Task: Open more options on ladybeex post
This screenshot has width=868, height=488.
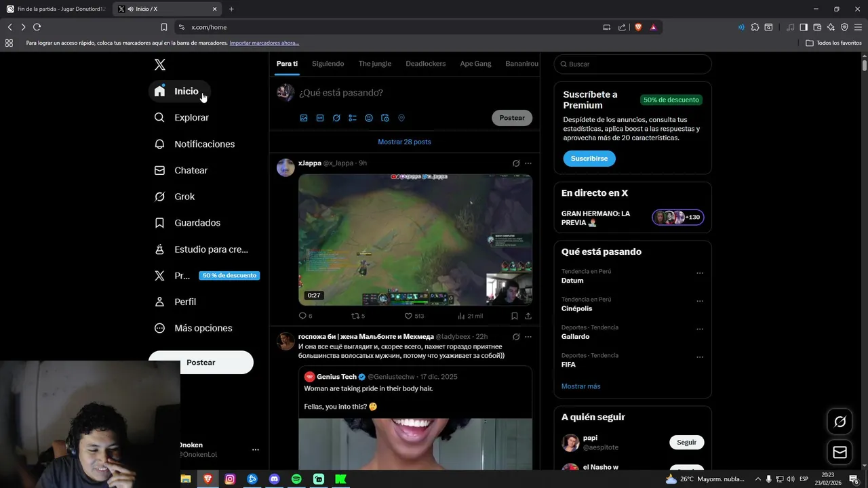Action: click(x=528, y=337)
